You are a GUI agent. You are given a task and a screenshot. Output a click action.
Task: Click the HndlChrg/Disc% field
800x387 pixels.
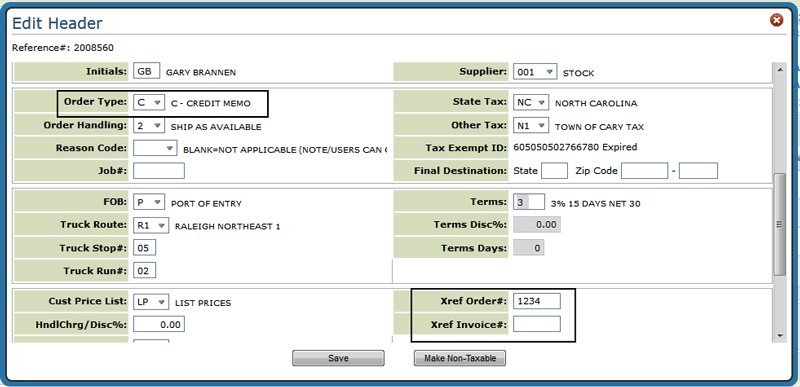(x=159, y=324)
